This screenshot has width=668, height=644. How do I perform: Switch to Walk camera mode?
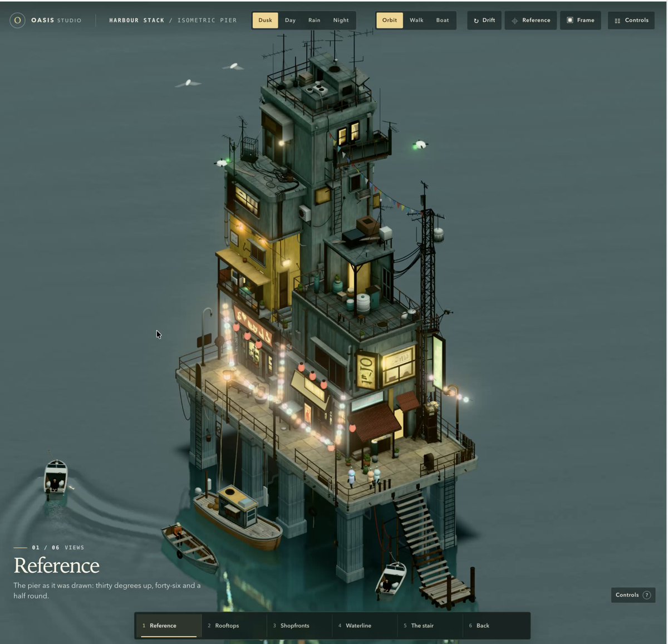pos(416,20)
